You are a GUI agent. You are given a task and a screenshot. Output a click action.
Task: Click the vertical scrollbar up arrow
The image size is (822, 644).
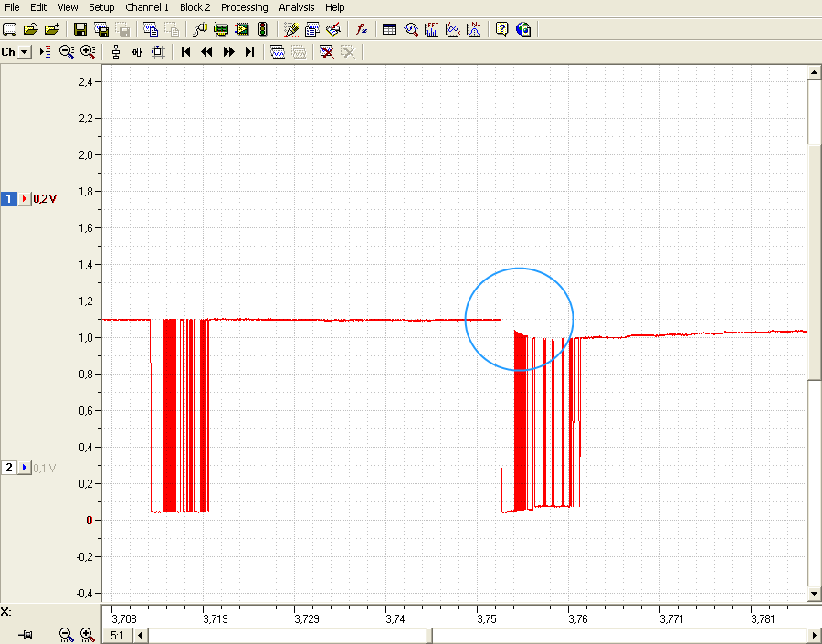(x=814, y=72)
